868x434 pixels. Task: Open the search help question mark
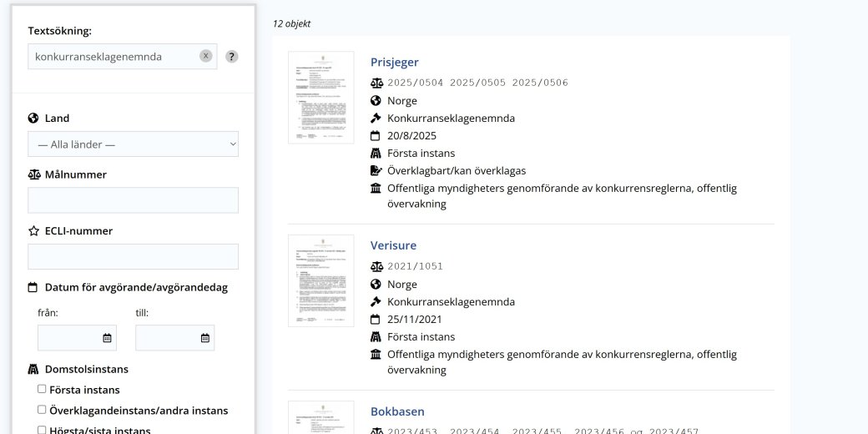232,57
